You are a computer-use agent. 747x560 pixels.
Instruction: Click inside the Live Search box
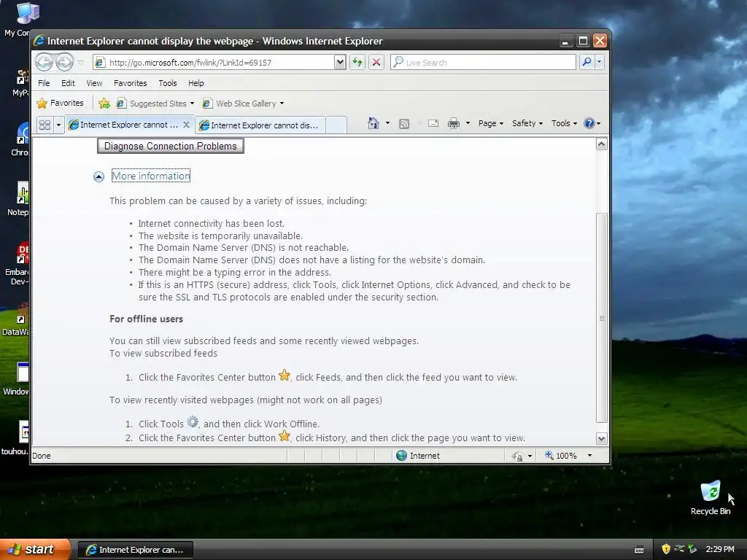(483, 63)
